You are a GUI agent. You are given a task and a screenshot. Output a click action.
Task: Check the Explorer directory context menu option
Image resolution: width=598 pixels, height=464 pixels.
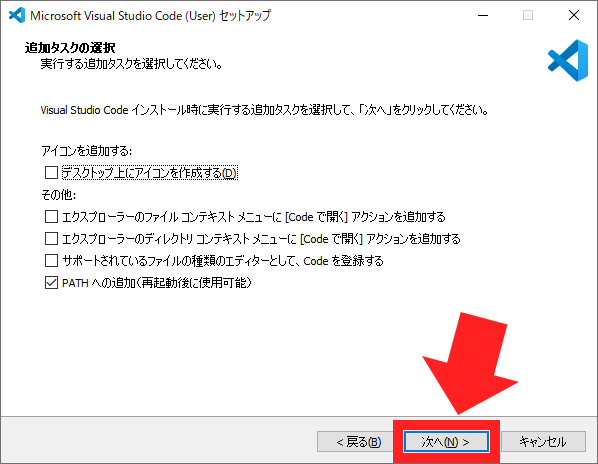51,239
